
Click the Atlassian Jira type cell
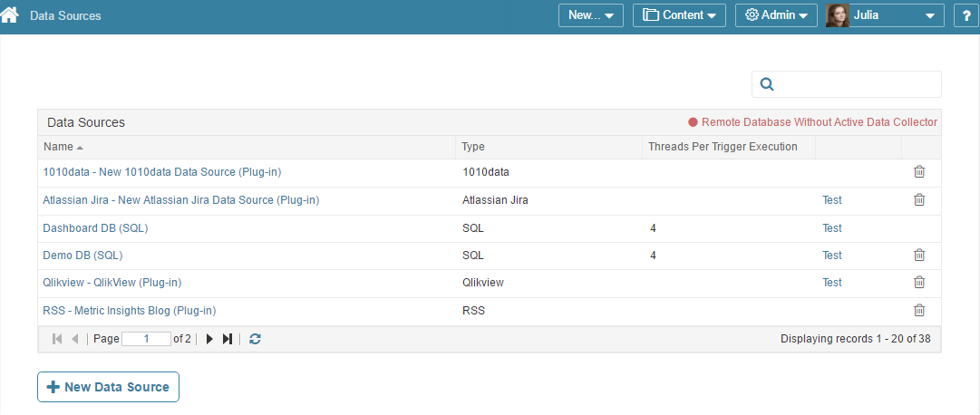click(x=496, y=200)
